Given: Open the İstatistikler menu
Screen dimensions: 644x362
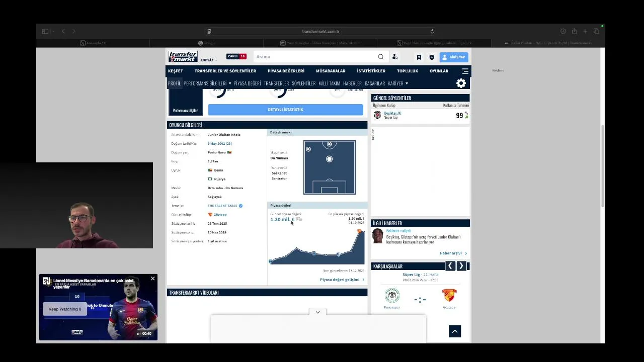Looking at the screenshot, I should pyautogui.click(x=371, y=71).
